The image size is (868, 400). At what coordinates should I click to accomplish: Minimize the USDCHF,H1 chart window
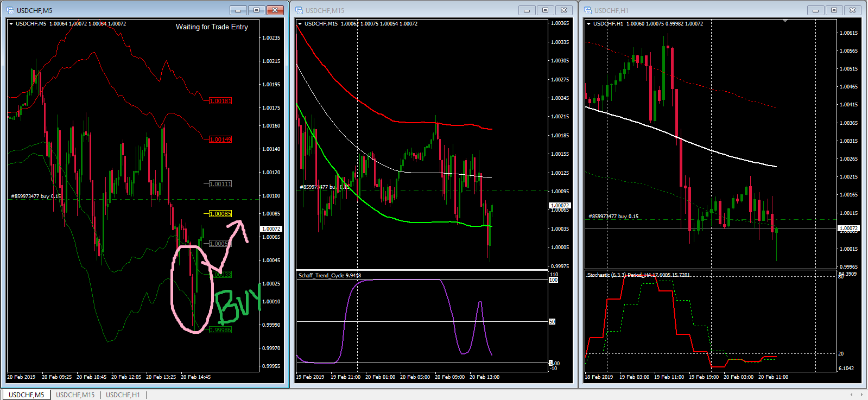tap(816, 10)
